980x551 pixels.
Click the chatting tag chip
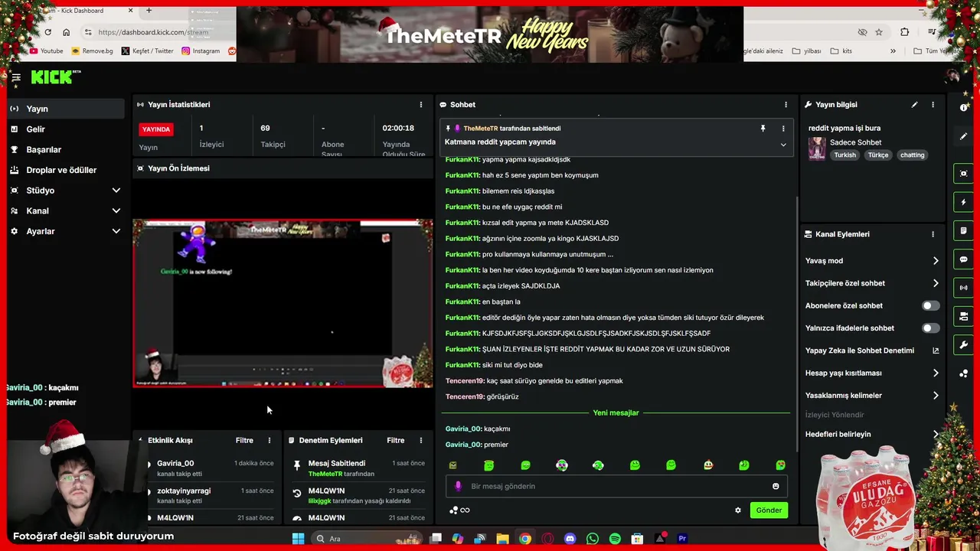pos(912,155)
